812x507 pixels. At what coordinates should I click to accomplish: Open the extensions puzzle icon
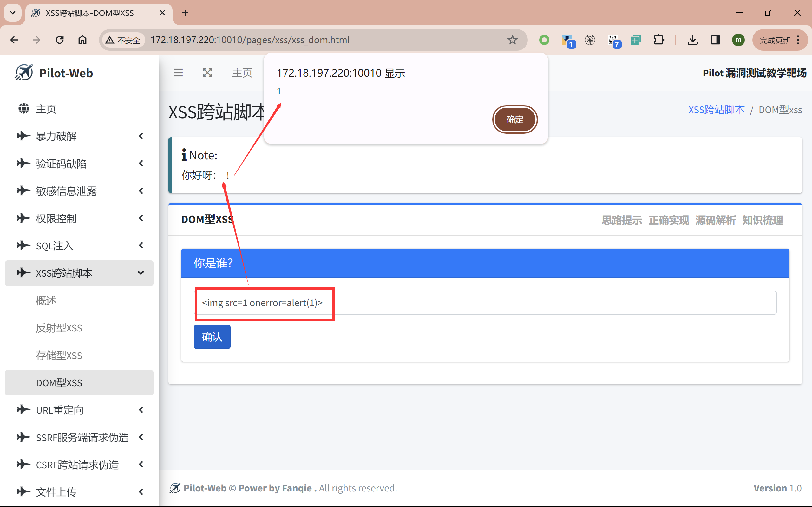(x=659, y=40)
